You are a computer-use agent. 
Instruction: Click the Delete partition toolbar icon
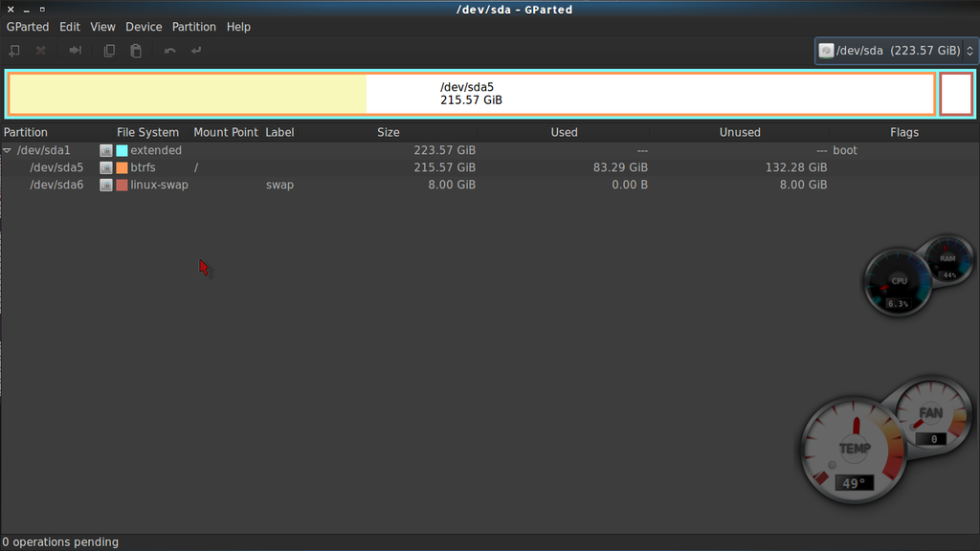[x=40, y=51]
